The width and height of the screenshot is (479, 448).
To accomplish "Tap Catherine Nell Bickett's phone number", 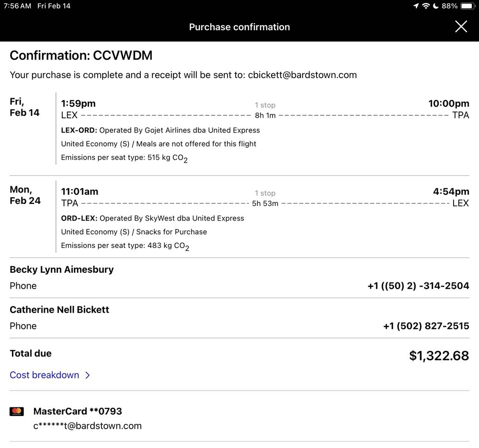I will [426, 326].
